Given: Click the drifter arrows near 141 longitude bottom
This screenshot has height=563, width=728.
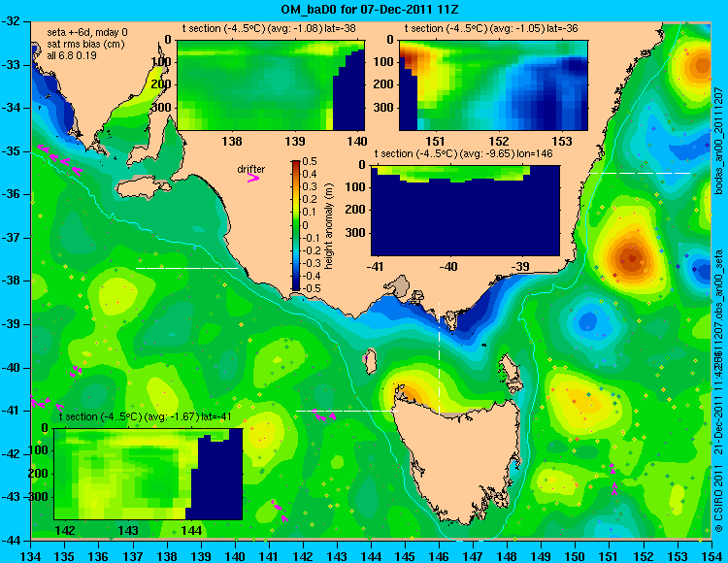Looking at the screenshot, I should click(280, 511).
